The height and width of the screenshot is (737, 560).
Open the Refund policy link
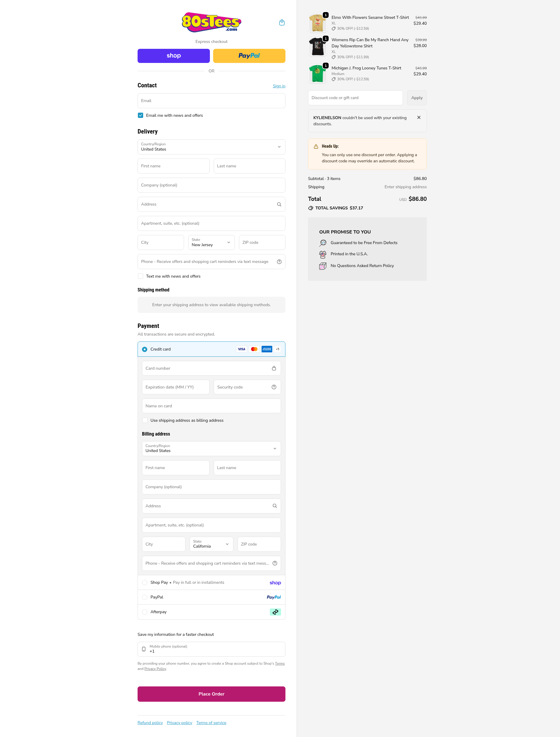click(x=150, y=723)
